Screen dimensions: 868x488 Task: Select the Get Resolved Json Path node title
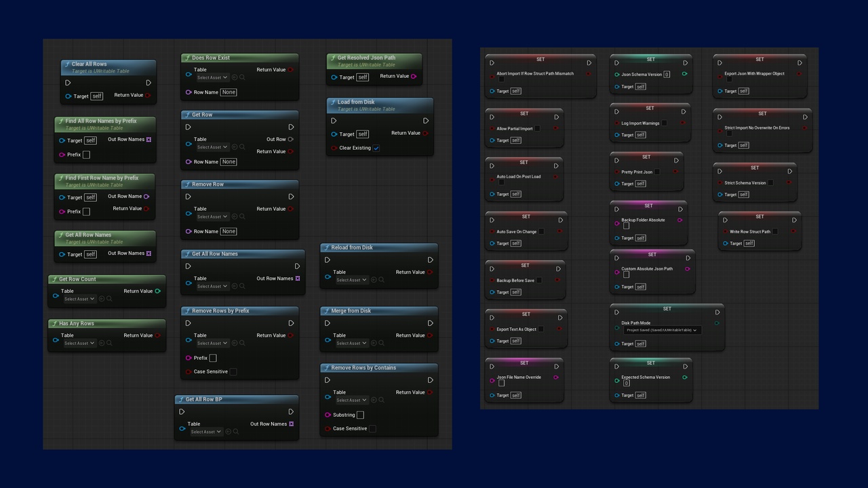(x=366, y=58)
